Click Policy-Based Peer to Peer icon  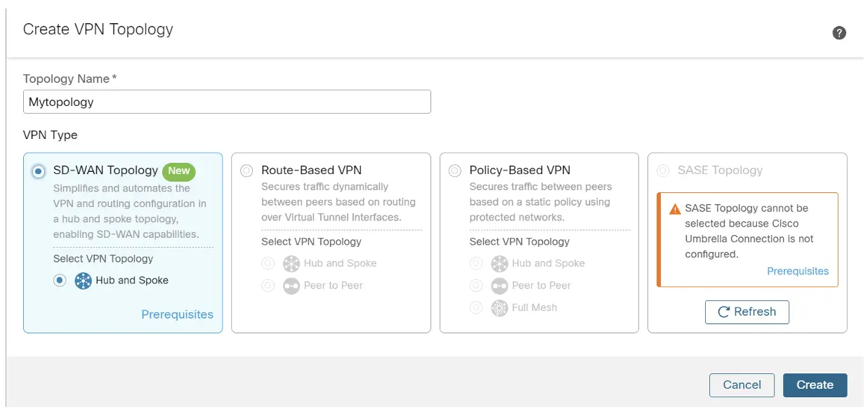tap(499, 286)
